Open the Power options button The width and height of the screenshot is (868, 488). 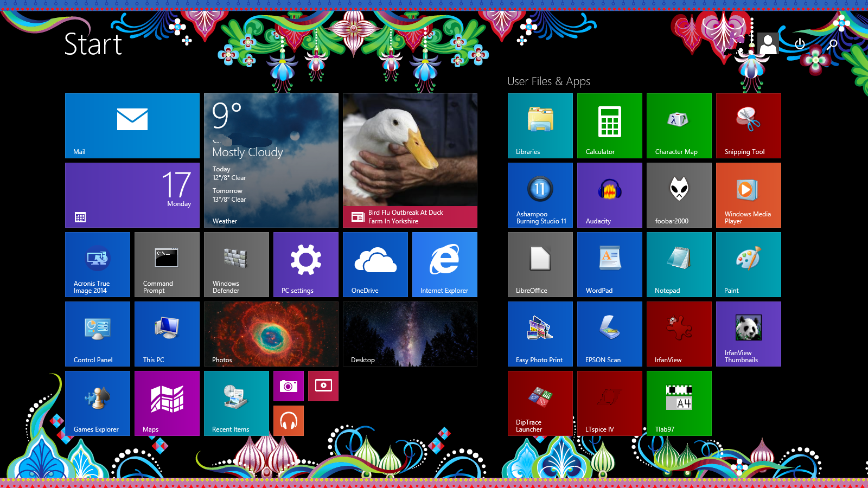pyautogui.click(x=800, y=44)
